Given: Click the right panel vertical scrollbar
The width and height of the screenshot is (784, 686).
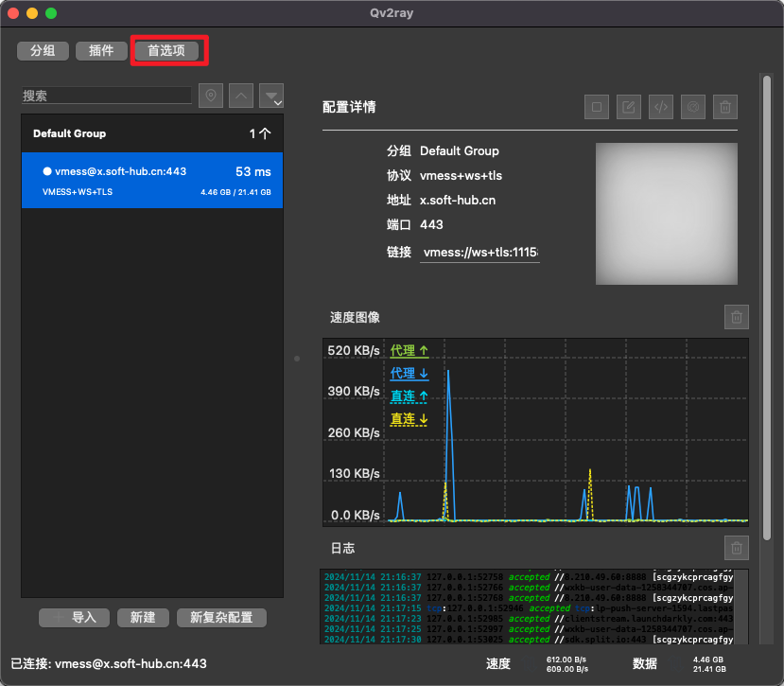Looking at the screenshot, I should [766, 308].
